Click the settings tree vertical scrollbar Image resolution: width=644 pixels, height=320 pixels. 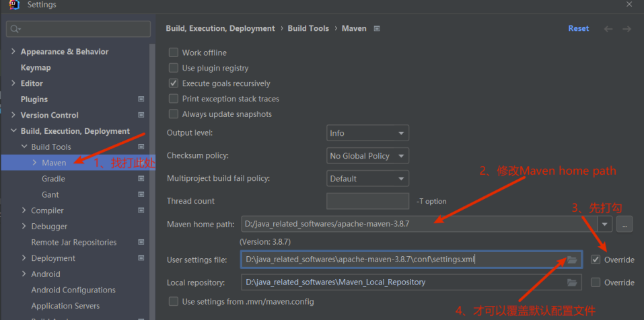(152, 181)
